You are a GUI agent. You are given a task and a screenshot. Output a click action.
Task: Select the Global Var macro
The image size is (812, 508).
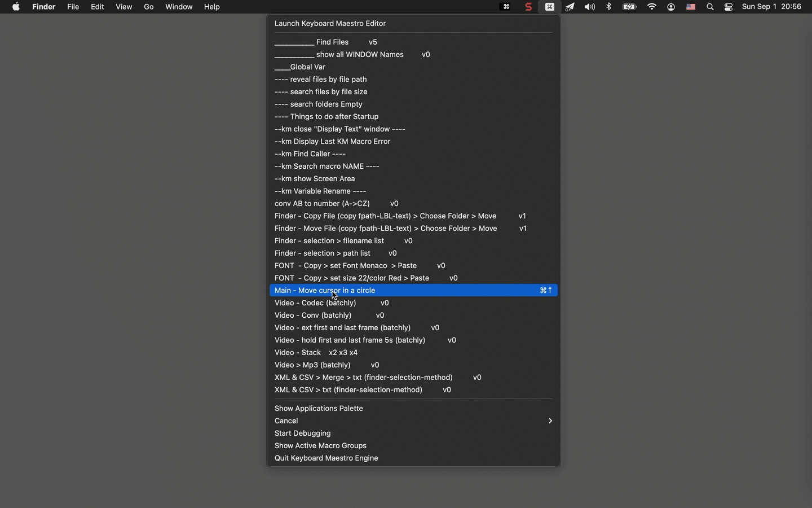pyautogui.click(x=413, y=67)
